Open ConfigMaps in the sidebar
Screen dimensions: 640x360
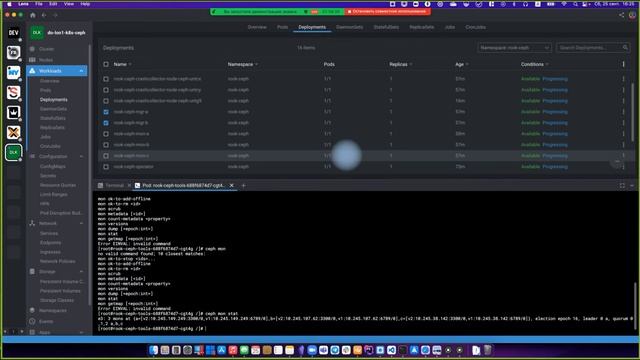[x=53, y=167]
